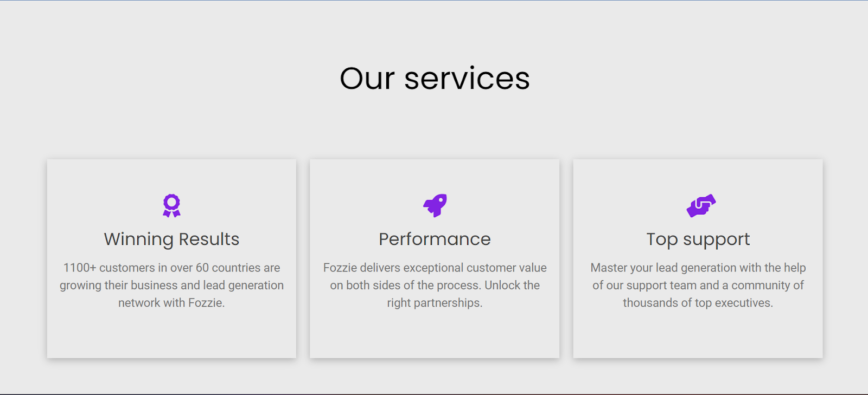Click the "Top support" card title
This screenshot has height=395, width=868.
point(698,239)
